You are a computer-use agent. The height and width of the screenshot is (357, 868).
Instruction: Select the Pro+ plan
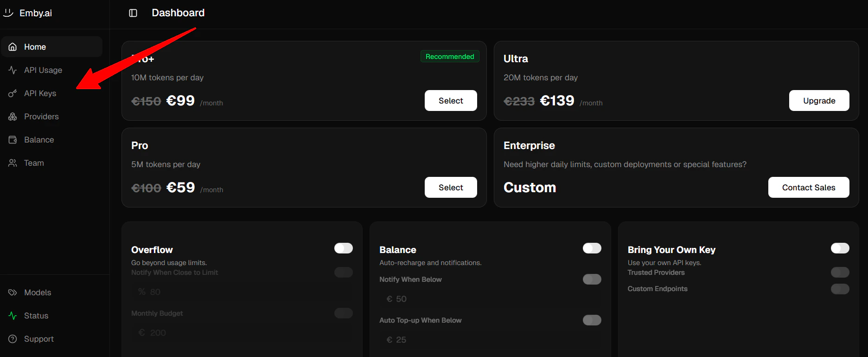point(450,100)
